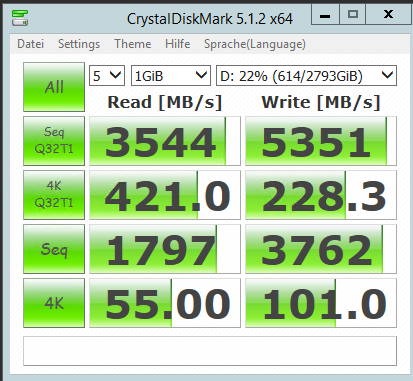Open the Hilfe menu
This screenshot has height=381, width=413.
click(178, 44)
